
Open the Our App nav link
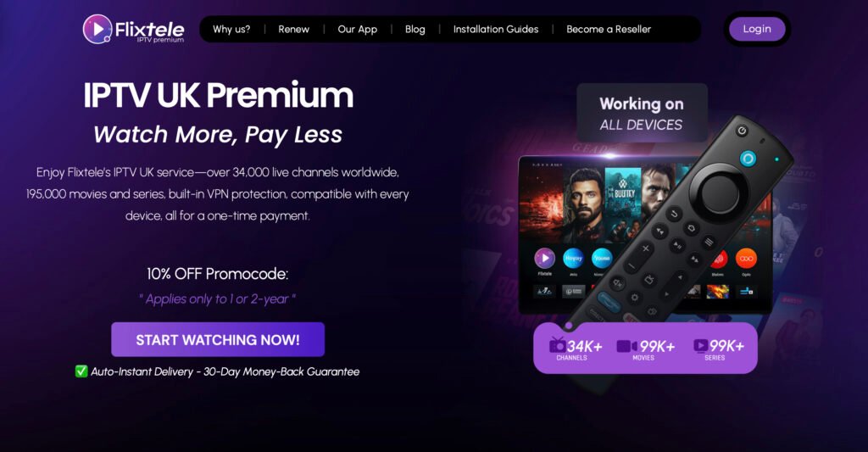tap(357, 30)
